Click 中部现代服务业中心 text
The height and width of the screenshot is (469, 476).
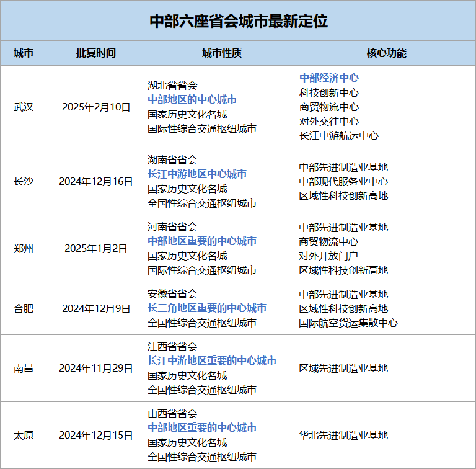pos(343,182)
